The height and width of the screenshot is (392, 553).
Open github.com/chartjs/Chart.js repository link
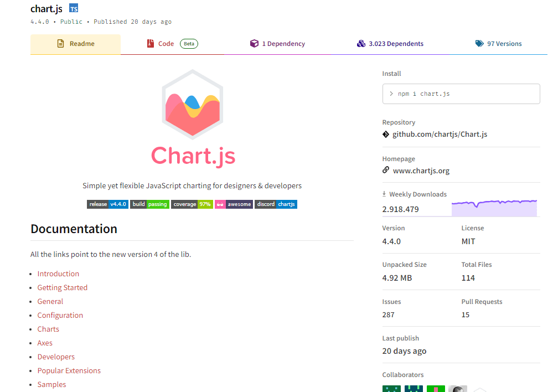point(440,135)
